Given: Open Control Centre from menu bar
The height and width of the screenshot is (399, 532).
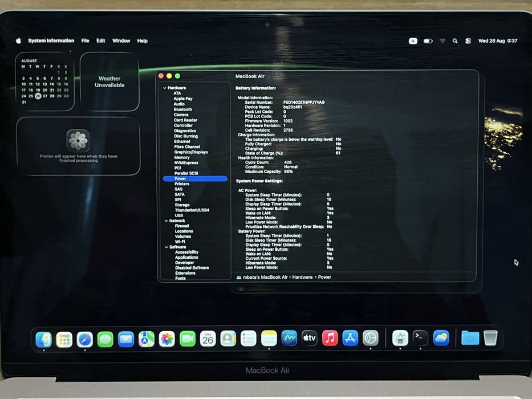Looking at the screenshot, I should coord(468,40).
